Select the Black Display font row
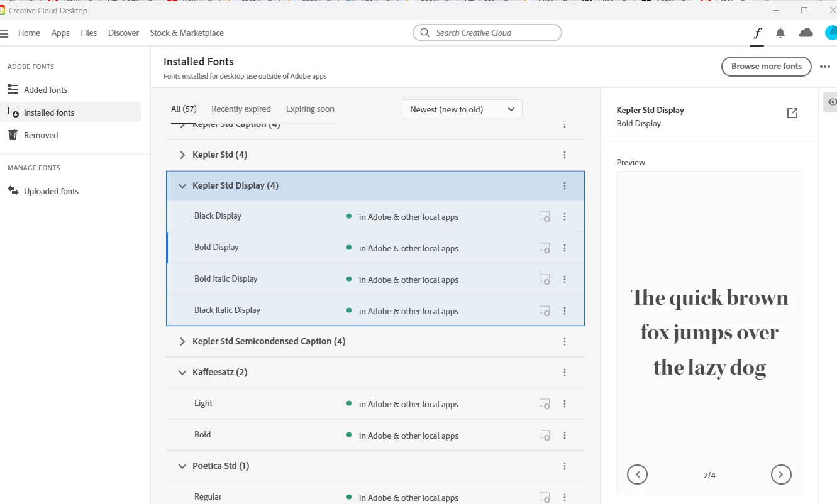837x504 pixels. [x=375, y=216]
